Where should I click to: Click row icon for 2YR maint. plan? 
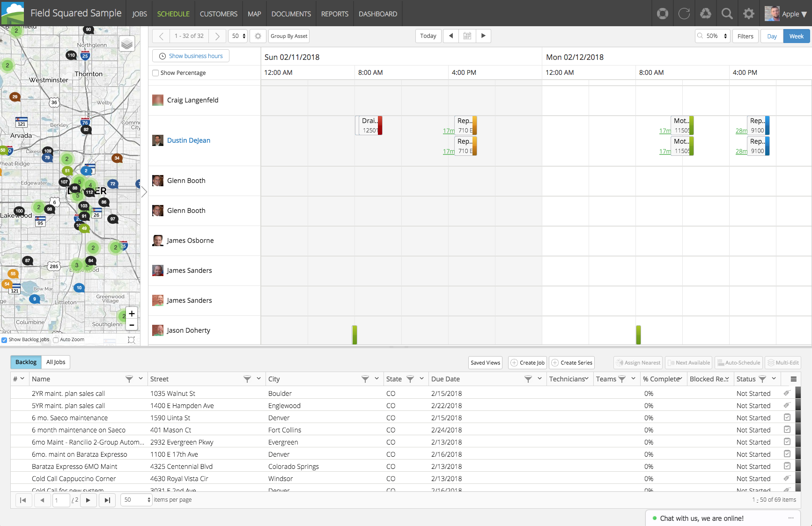[787, 393]
